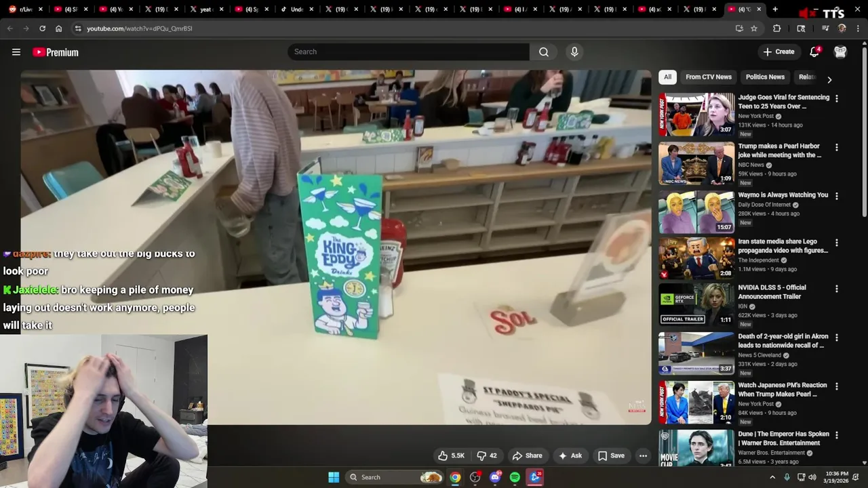Image resolution: width=868 pixels, height=488 pixels.
Task: Open the YouTube account avatar menu
Action: (840, 52)
